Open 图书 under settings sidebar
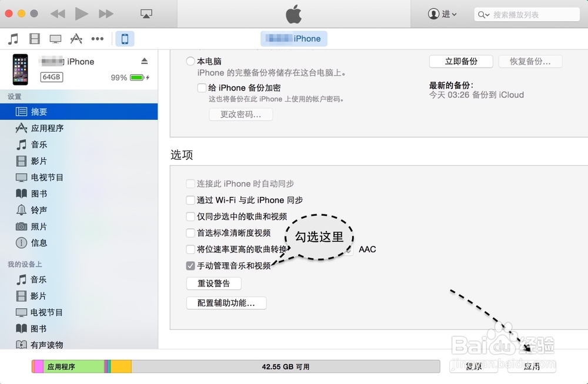Viewport: 588px width, 384px height. click(79, 194)
